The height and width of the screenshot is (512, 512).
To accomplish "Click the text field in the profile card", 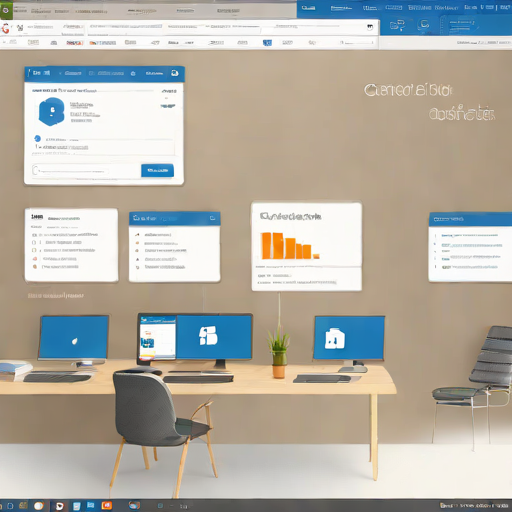I will click(x=86, y=171).
